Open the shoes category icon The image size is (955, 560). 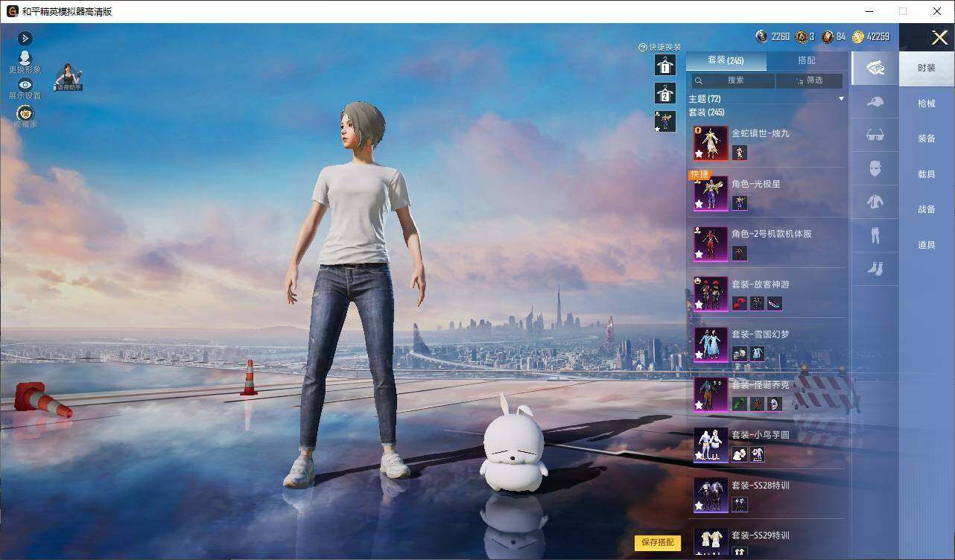[x=875, y=267]
